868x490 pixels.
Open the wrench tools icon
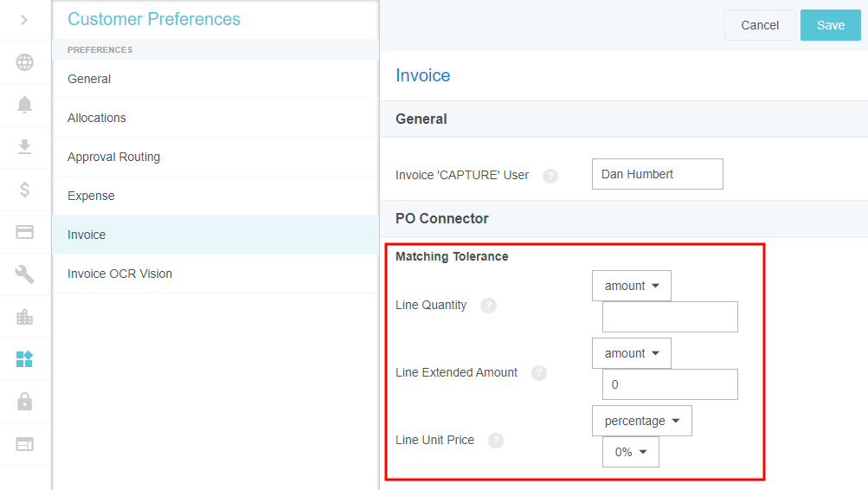[x=24, y=274]
